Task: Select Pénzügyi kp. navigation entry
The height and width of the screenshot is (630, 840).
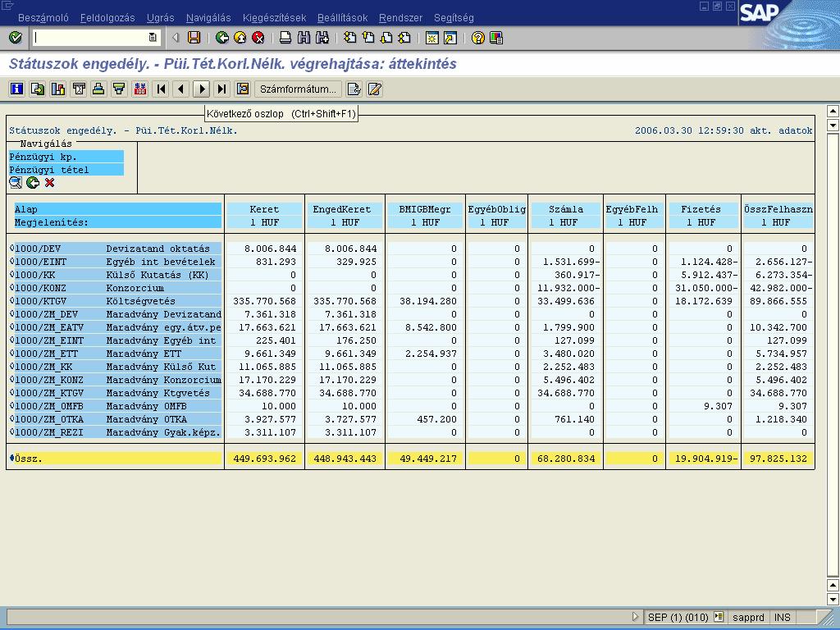Action: tap(66, 157)
